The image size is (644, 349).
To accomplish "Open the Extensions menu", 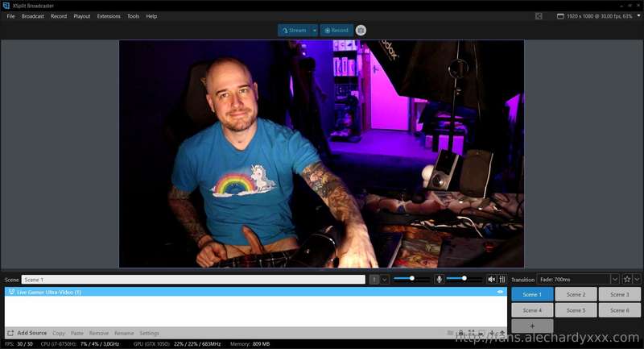I will point(109,16).
